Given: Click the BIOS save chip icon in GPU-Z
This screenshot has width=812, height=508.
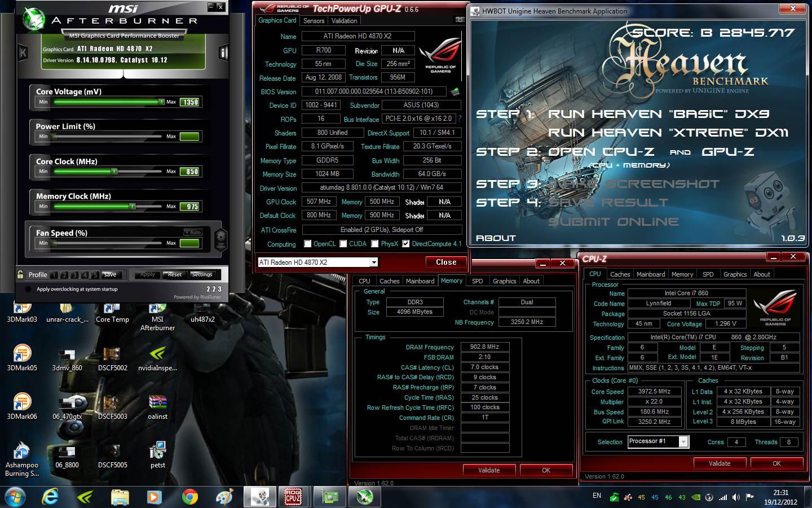Looking at the screenshot, I should click(454, 91).
